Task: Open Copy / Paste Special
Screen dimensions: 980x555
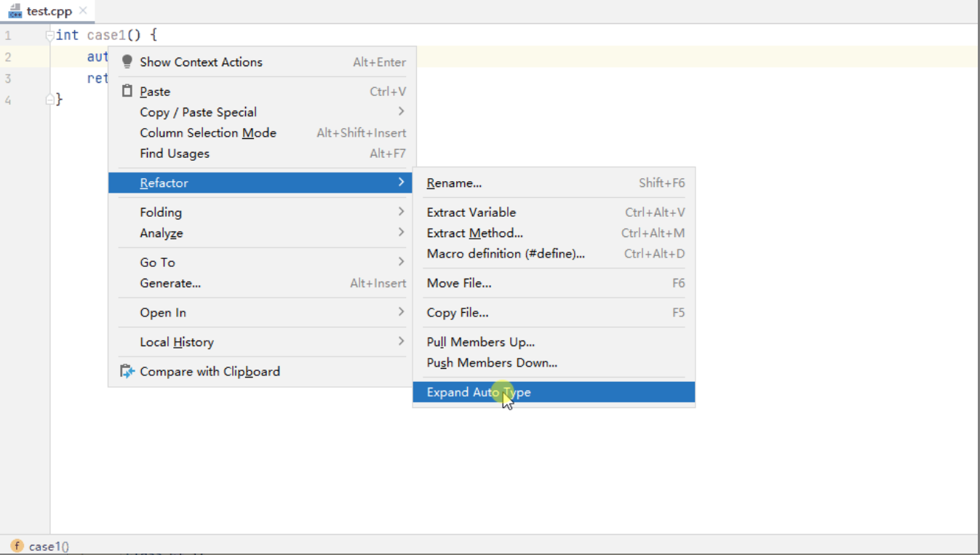Action: point(262,112)
